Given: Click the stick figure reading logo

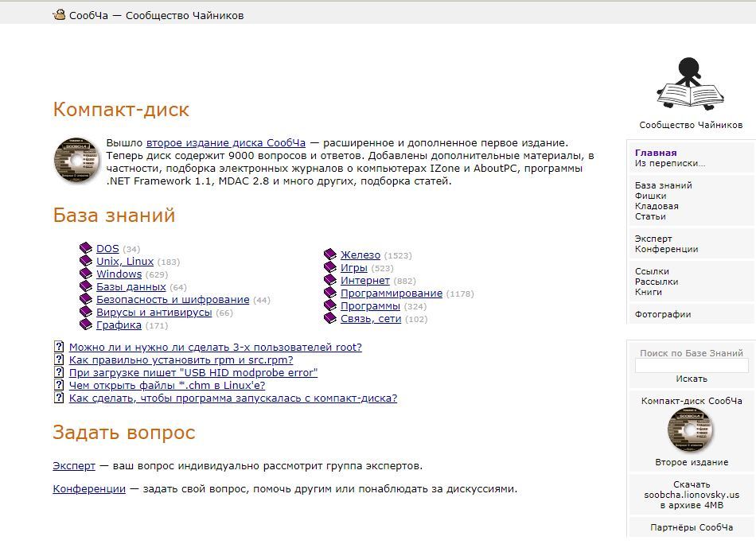Looking at the screenshot, I should point(690,84).
